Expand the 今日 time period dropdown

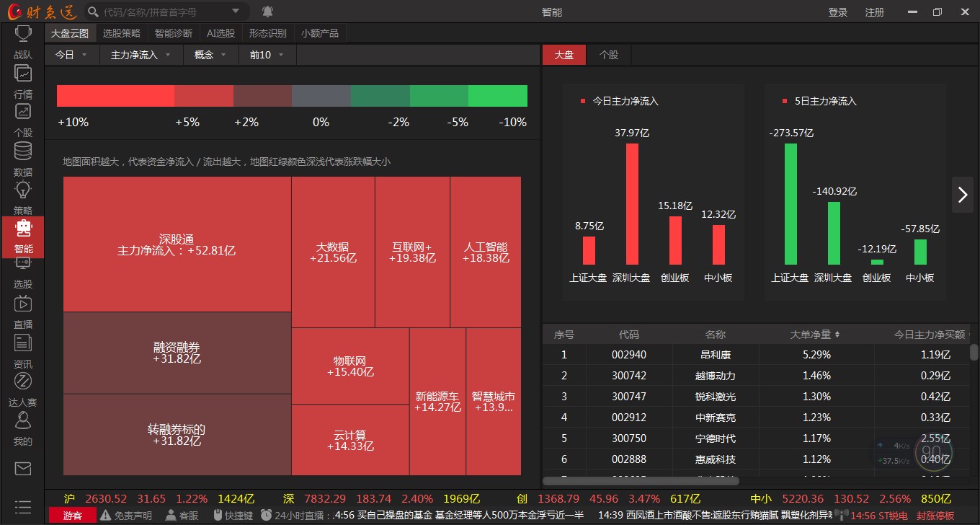pos(71,55)
